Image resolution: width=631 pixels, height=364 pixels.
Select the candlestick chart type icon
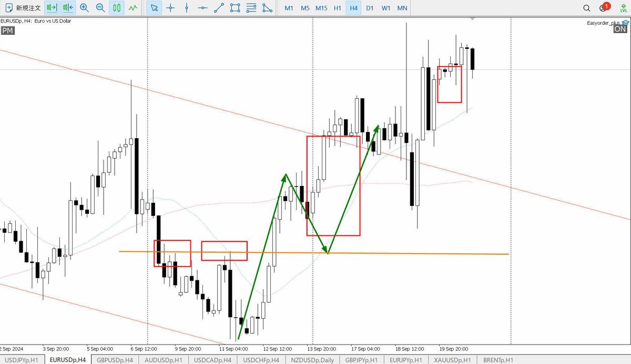coord(117,8)
